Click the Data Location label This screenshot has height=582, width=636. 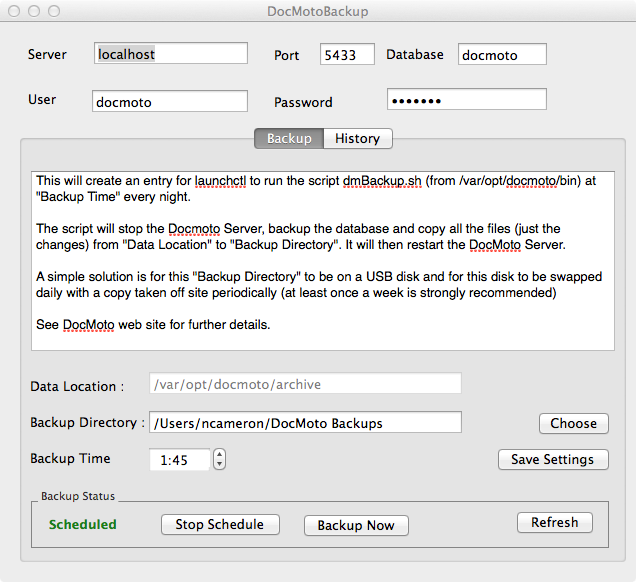[x=77, y=387]
